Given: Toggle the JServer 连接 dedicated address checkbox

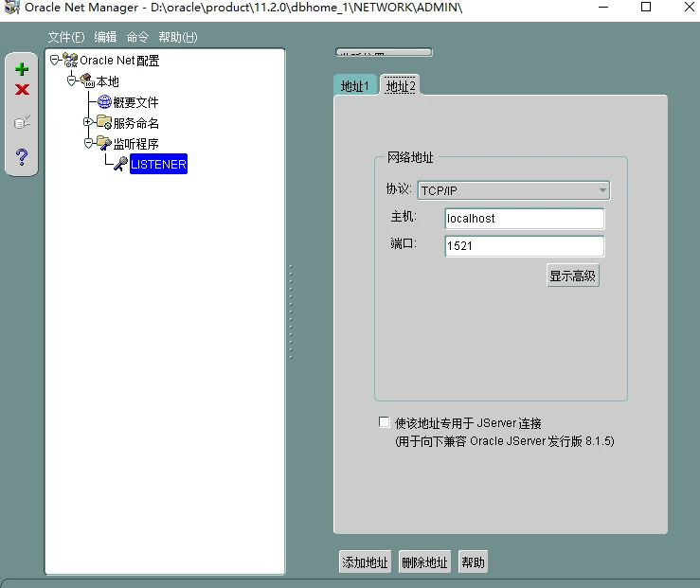Looking at the screenshot, I should click(x=384, y=422).
